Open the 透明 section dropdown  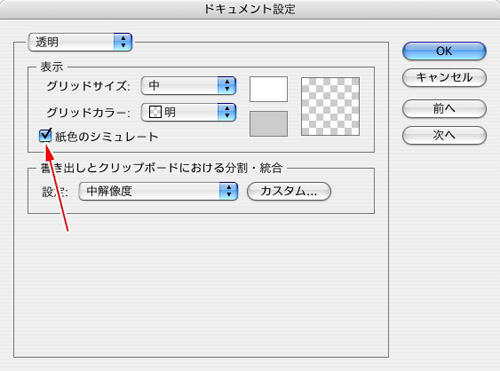click(x=80, y=42)
